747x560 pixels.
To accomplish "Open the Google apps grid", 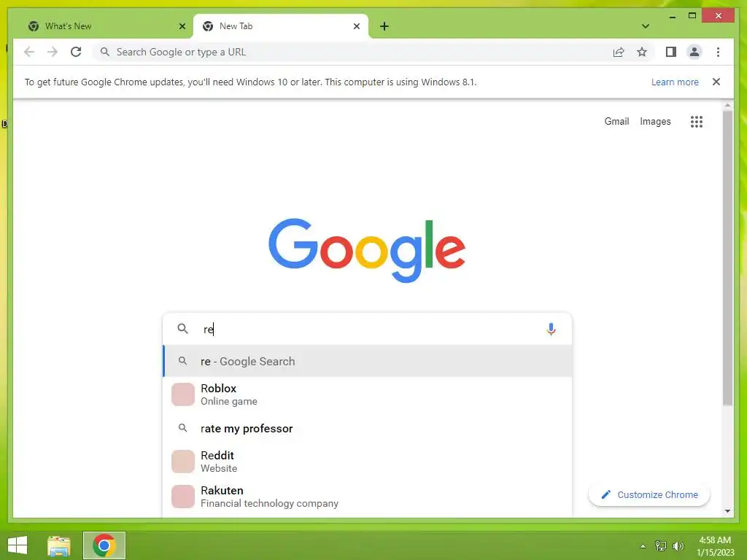I will (697, 122).
